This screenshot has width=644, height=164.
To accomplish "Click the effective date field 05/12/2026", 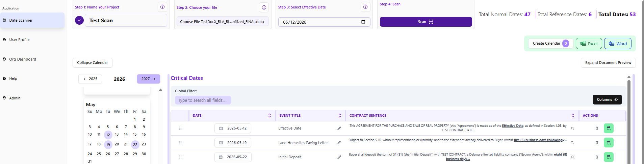I will 324,22.
